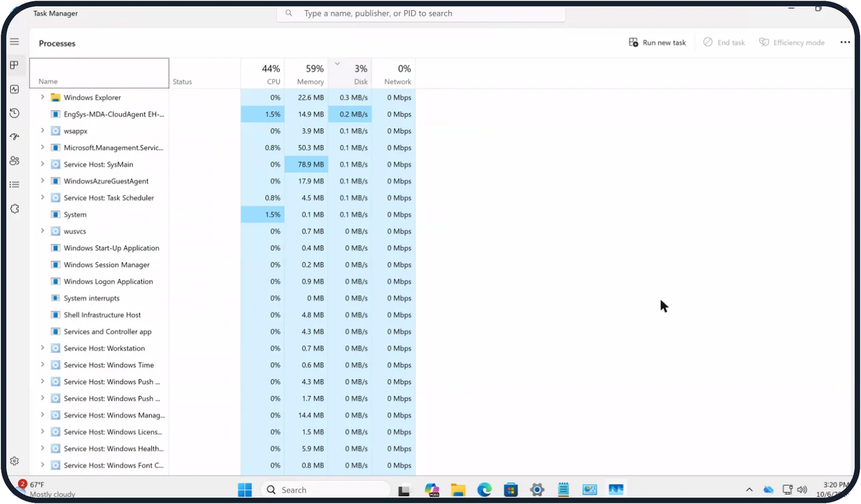This screenshot has height=504, width=861.
Task: Click the OneDrive tray icon
Action: tap(769, 490)
